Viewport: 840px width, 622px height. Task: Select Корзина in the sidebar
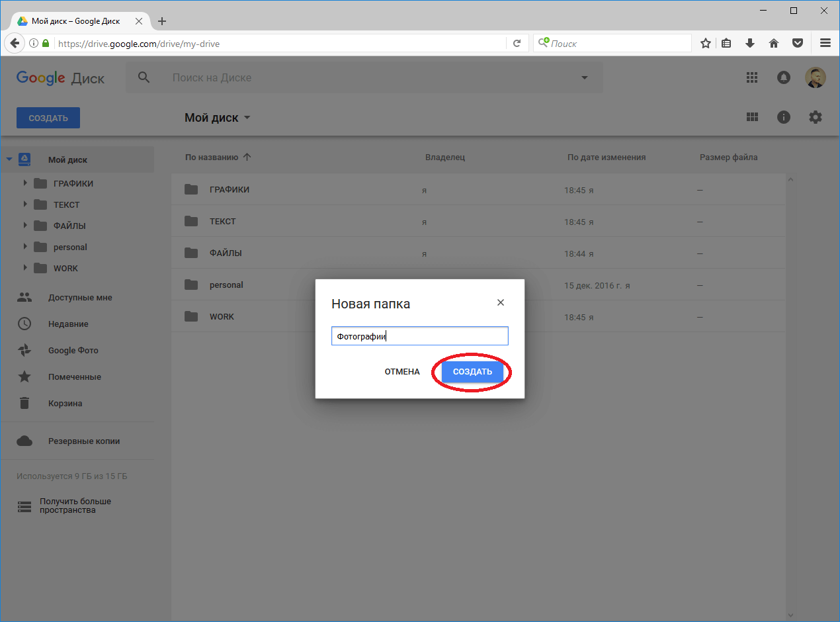(65, 403)
